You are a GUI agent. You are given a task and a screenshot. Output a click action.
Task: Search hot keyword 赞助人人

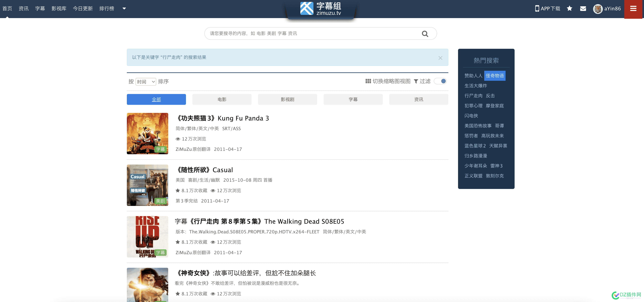473,76
